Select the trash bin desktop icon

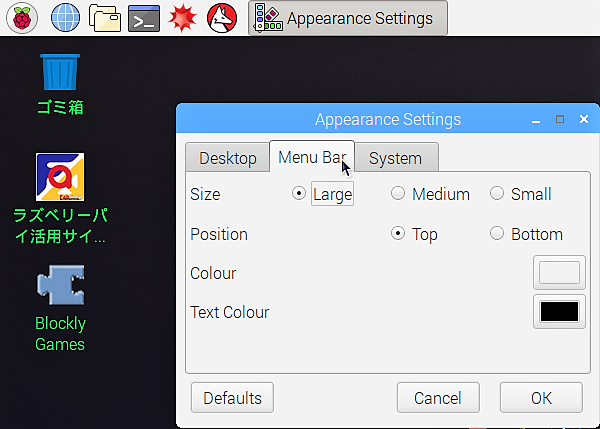60,72
